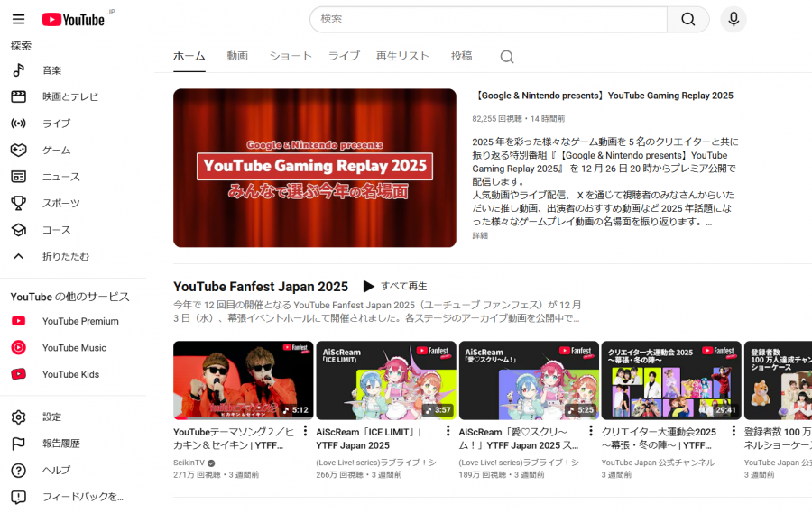Click YouTube Music icon

click(19, 347)
